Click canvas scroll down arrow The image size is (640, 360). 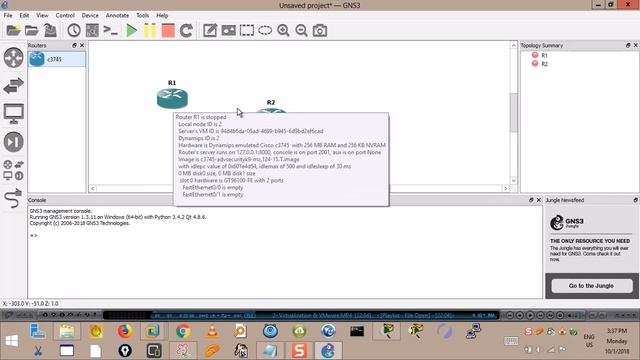tap(513, 180)
